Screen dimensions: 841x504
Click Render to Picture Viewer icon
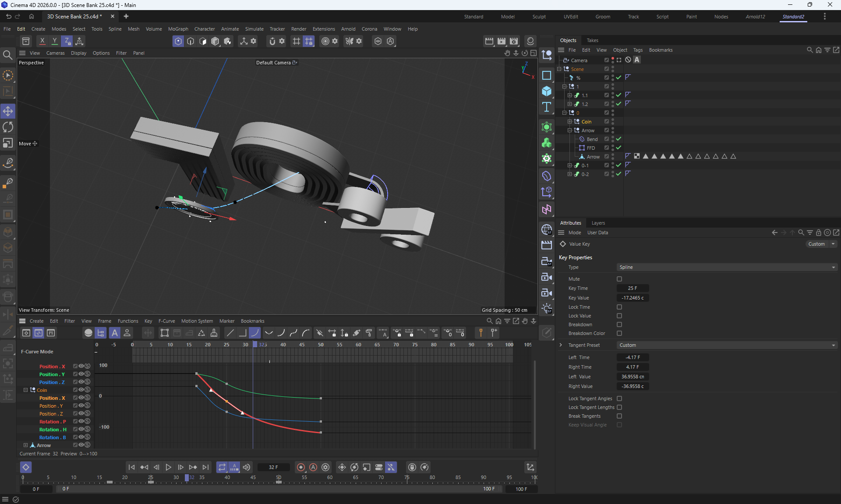pyautogui.click(x=502, y=41)
